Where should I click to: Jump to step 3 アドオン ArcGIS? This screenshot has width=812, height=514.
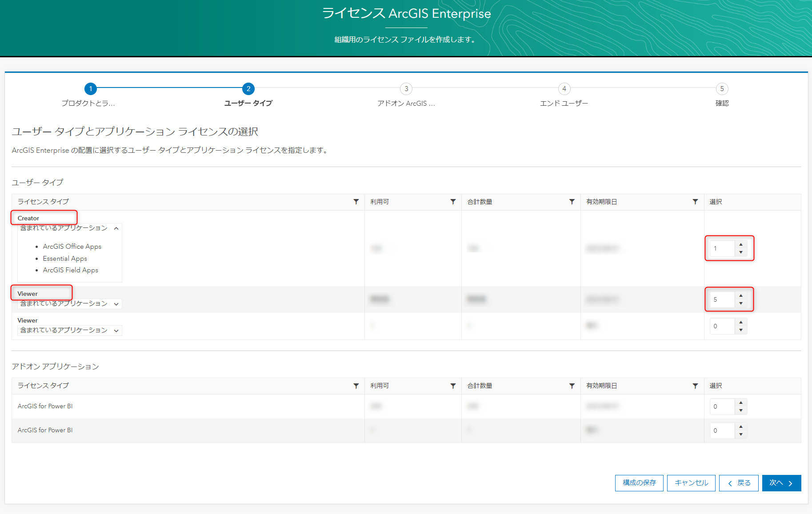(406, 89)
